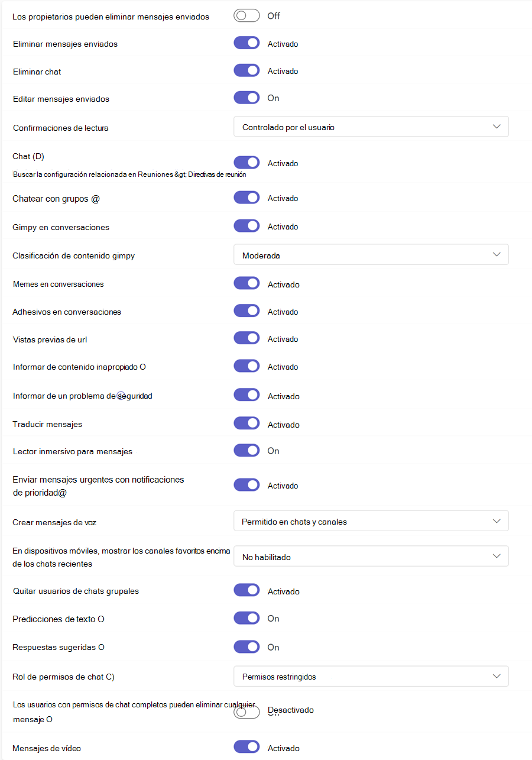Enable 'Los propietarios pueden eliminar mensajes enviados' toggle

(x=246, y=16)
